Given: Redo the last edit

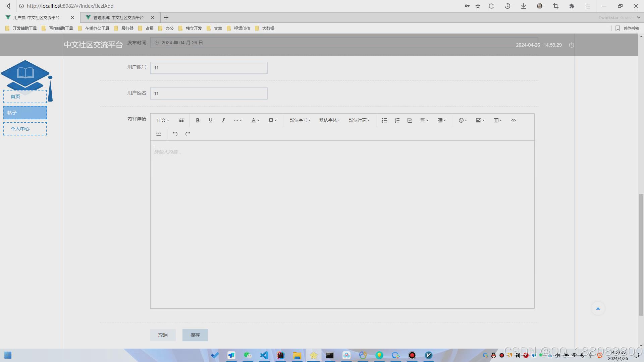Looking at the screenshot, I should [188, 134].
